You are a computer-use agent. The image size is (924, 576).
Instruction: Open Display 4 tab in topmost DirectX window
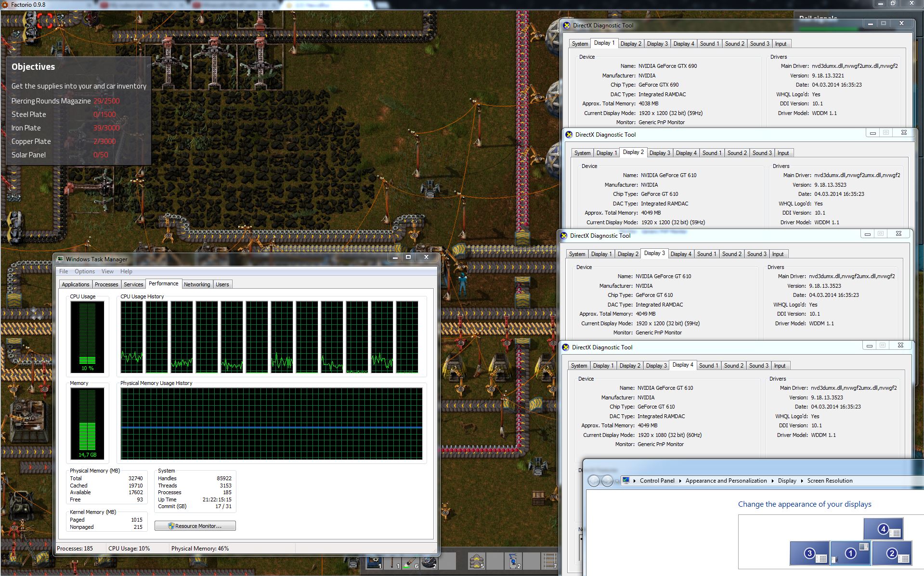684,44
